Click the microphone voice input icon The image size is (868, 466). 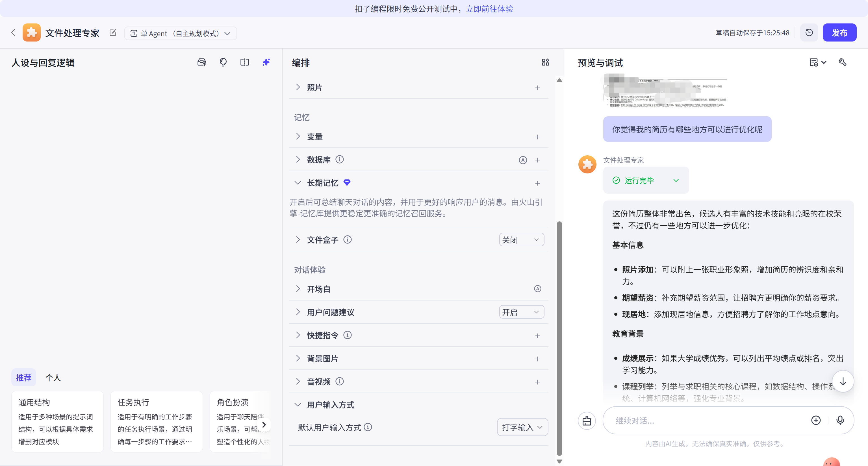840,420
